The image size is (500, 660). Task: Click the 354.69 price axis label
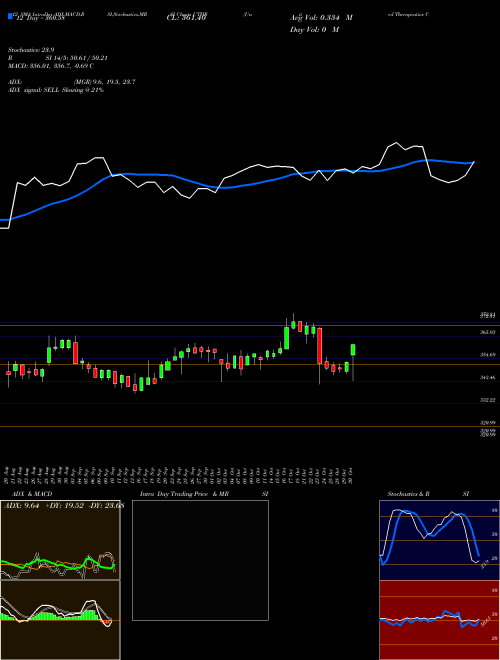pyautogui.click(x=487, y=355)
